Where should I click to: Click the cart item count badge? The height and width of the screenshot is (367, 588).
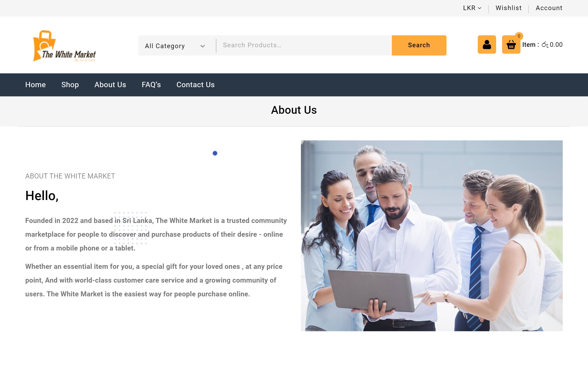(519, 36)
